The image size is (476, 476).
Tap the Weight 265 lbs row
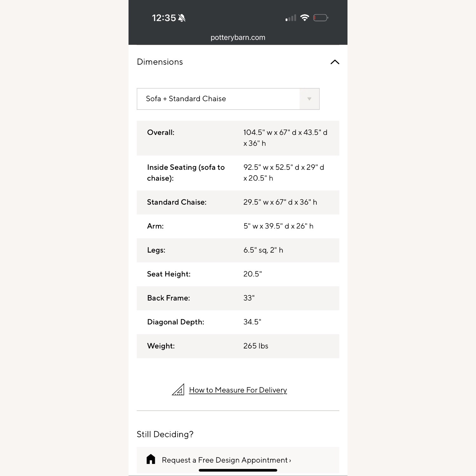pyautogui.click(x=238, y=346)
